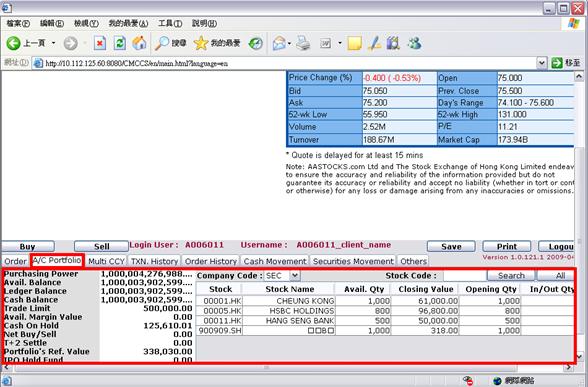Click the Internet zone globe icon
This screenshot has height=387, width=588.
point(497,381)
